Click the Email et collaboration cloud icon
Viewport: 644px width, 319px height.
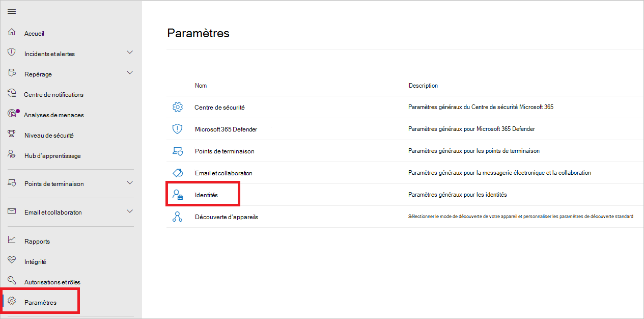(177, 173)
